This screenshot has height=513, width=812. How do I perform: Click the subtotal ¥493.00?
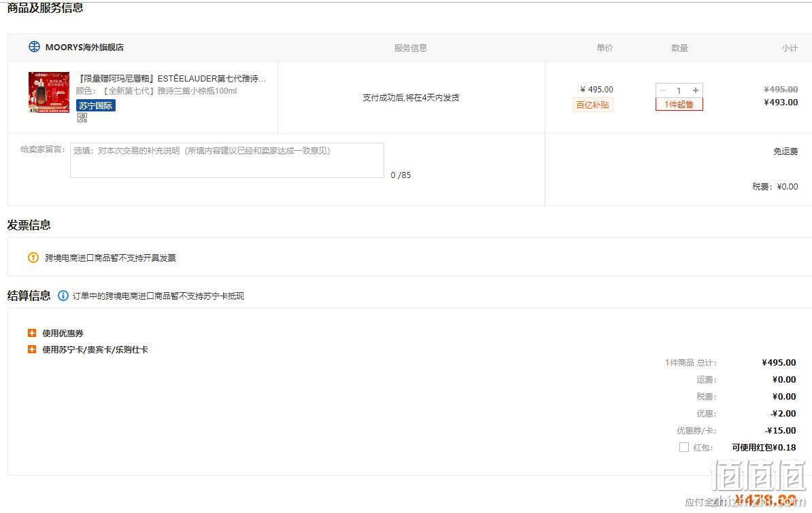pos(781,102)
